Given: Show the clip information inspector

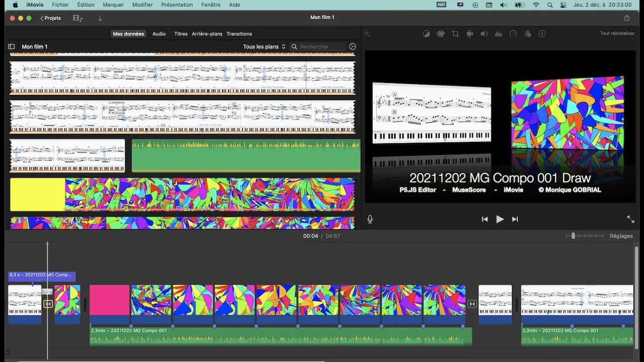Looking at the screenshot, I should click(542, 34).
